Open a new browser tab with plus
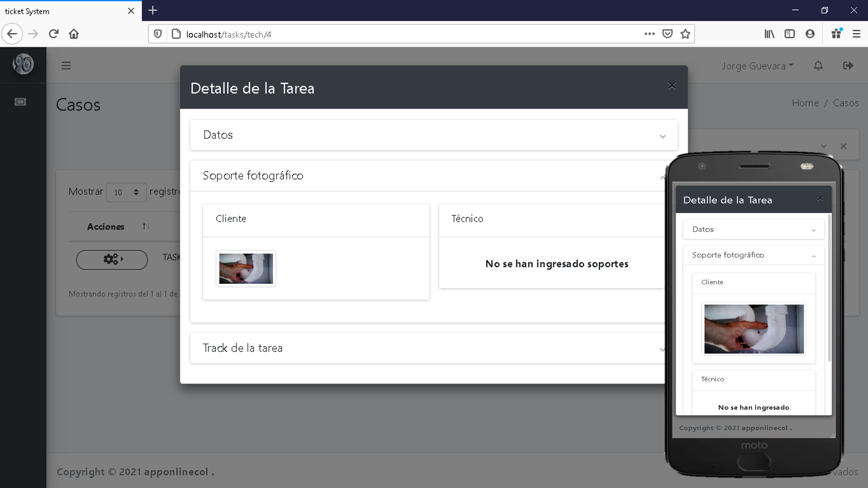Viewport: 868px width, 488px height. point(153,10)
